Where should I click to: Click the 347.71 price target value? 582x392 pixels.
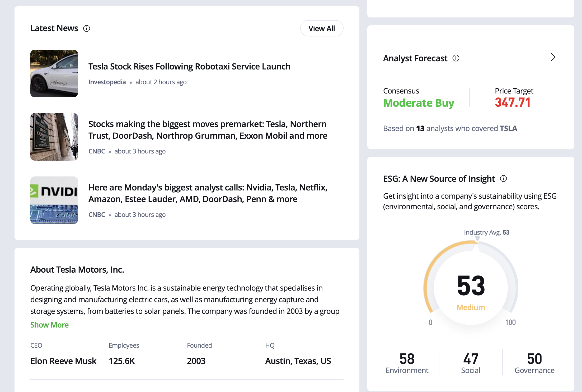[x=513, y=102]
